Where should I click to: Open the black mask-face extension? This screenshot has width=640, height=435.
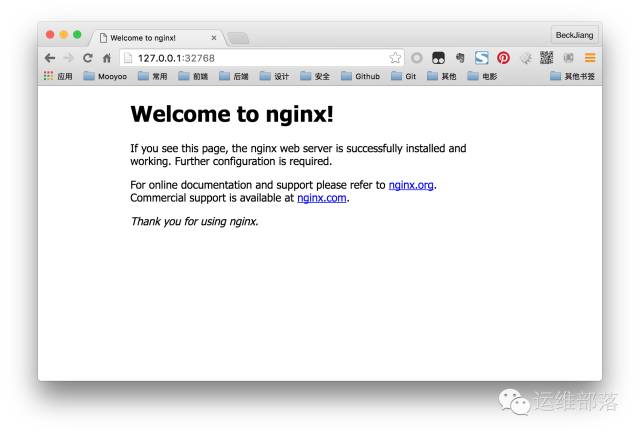[438, 58]
